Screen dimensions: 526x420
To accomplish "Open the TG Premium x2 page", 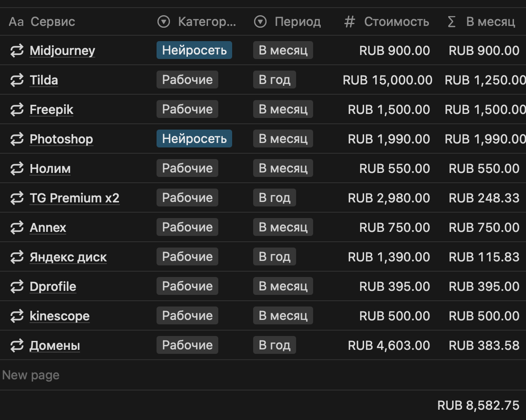I will (74, 198).
